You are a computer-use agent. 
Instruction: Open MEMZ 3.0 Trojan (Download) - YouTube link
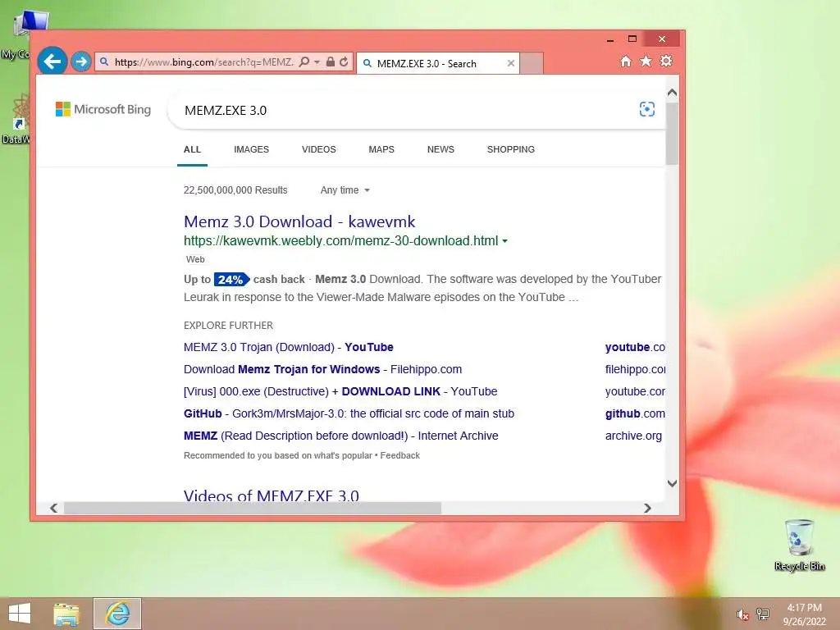(288, 347)
